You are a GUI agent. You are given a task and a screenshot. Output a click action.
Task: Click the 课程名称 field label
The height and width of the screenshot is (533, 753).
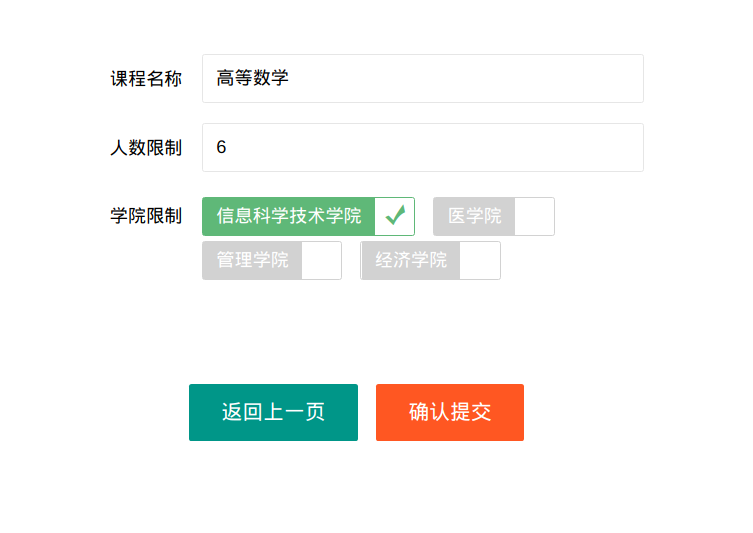click(x=146, y=79)
